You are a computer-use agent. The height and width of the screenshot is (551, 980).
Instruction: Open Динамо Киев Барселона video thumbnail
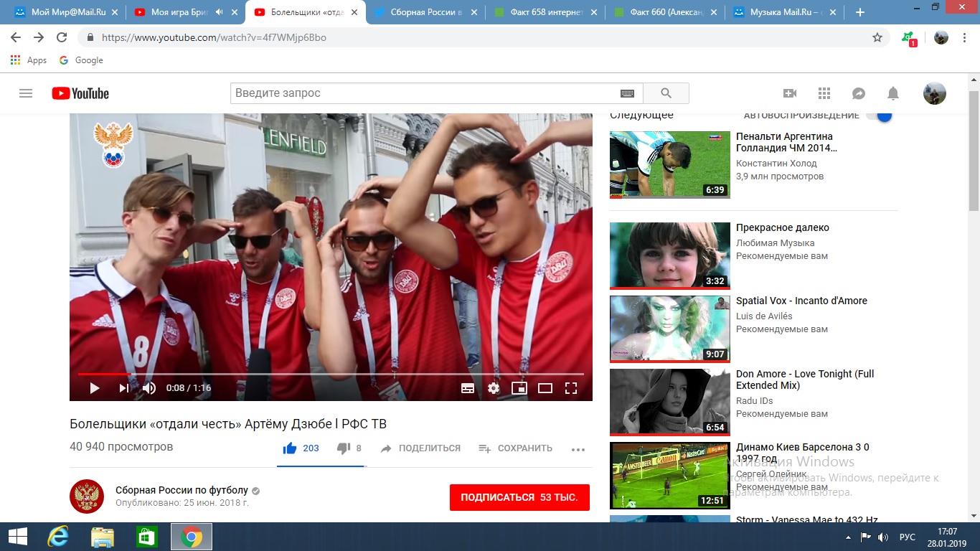pyautogui.click(x=669, y=475)
